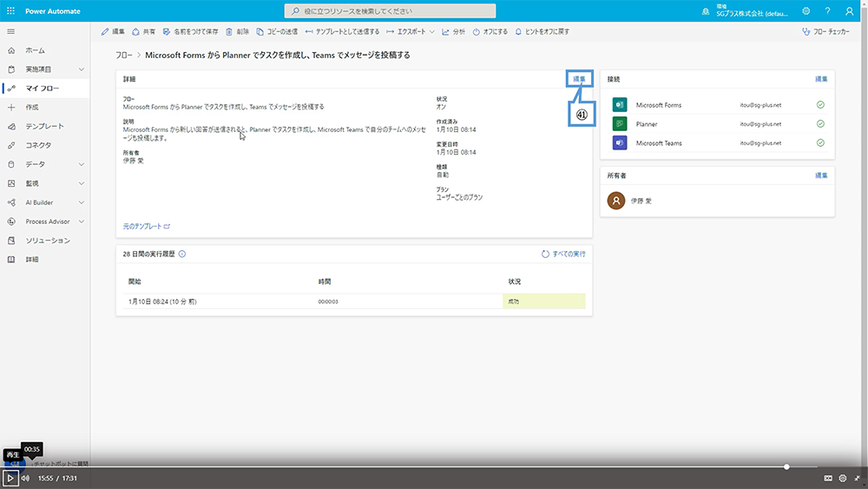The width and height of the screenshot is (868, 489).
Task: Mute the video volume icon
Action: coord(25,478)
